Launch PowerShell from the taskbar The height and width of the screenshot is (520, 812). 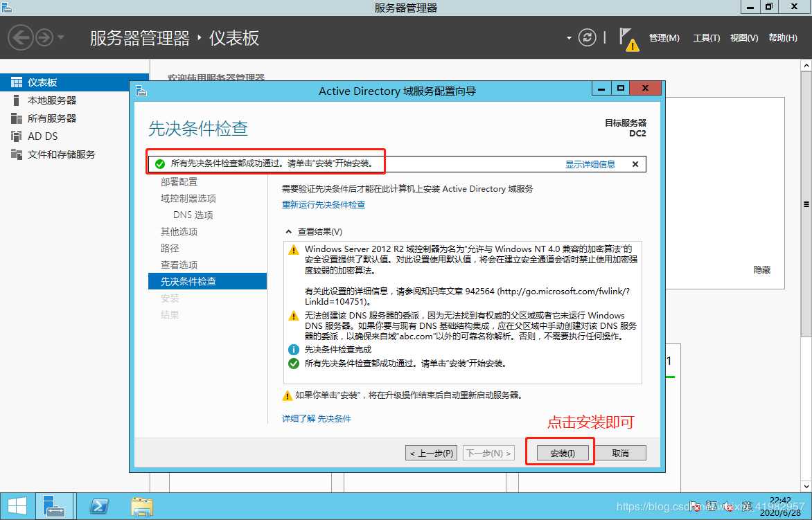click(x=98, y=506)
